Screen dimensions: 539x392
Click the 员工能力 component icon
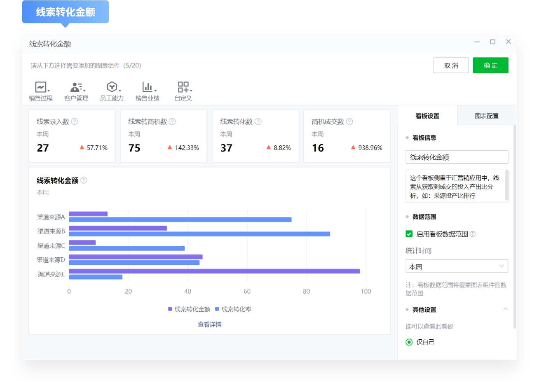click(111, 87)
